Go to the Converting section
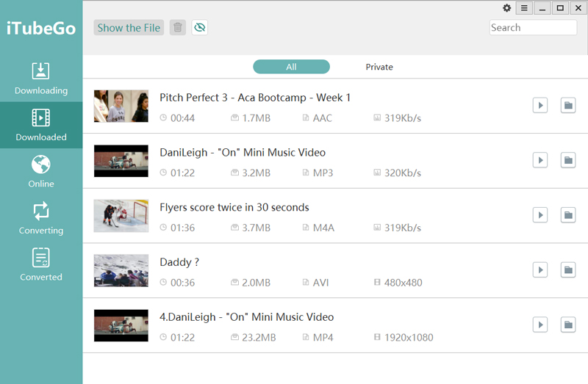 coord(41,218)
